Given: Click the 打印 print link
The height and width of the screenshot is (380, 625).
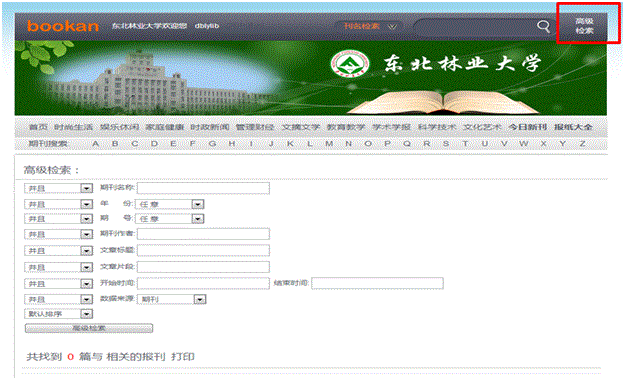Looking at the screenshot, I should [183, 356].
